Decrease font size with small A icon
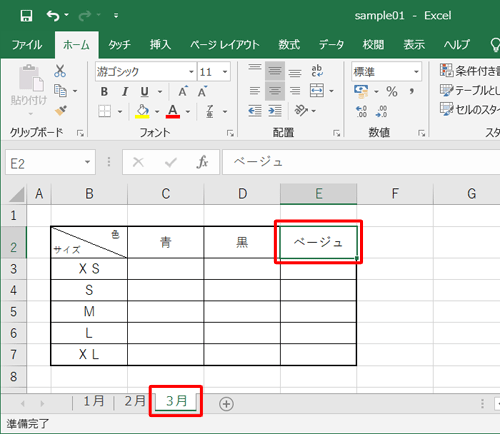 coord(203,91)
